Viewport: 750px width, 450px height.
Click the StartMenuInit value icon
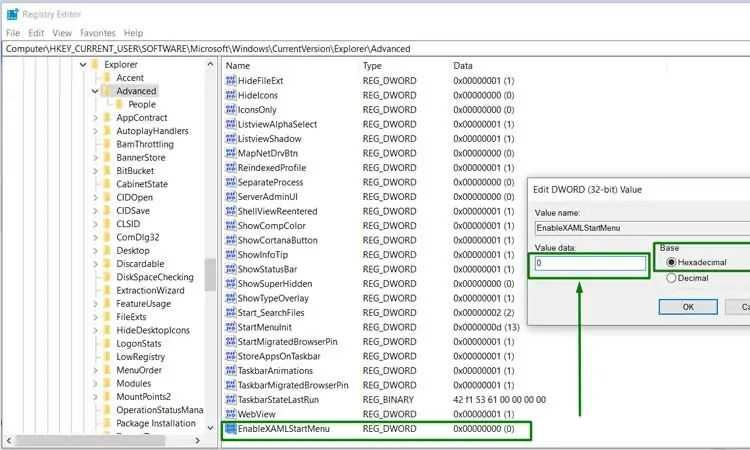point(231,327)
